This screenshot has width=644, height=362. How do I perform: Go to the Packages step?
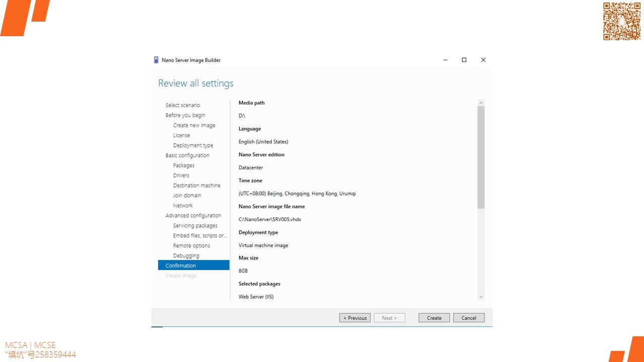[x=183, y=165]
